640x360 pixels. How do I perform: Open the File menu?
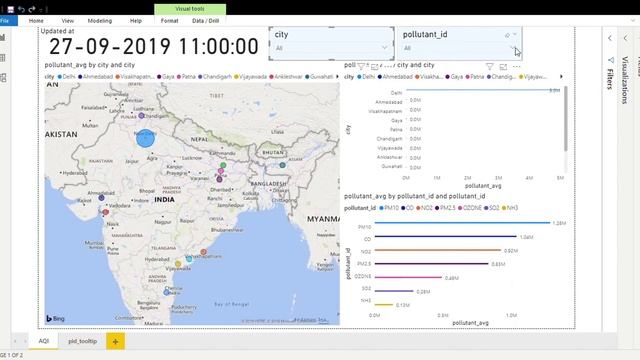point(6,20)
